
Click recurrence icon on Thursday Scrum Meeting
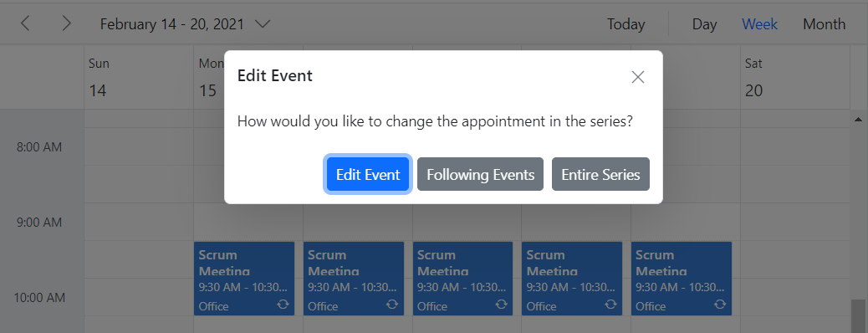click(x=610, y=305)
